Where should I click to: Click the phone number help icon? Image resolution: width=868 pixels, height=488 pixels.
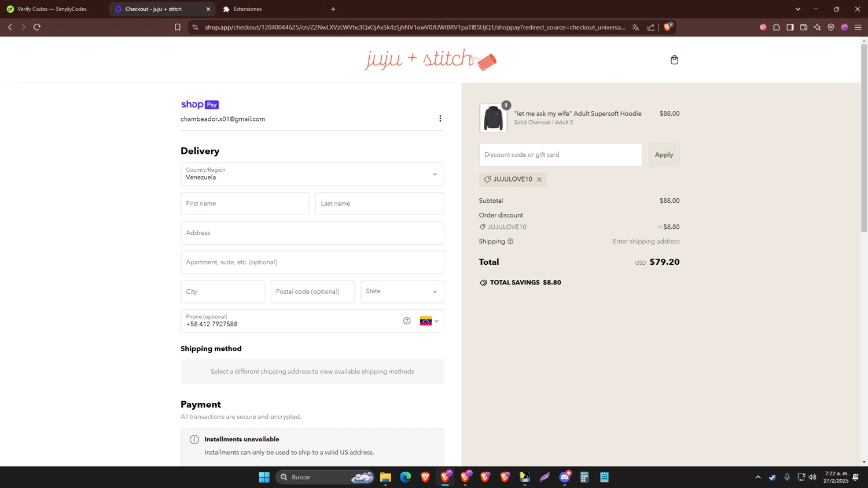pyautogui.click(x=407, y=321)
